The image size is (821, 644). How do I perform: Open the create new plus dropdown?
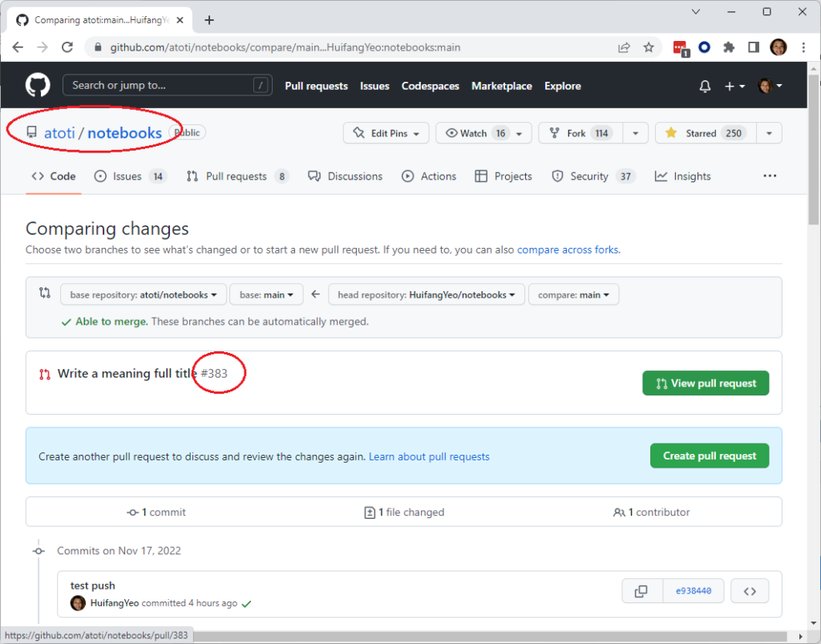click(734, 86)
